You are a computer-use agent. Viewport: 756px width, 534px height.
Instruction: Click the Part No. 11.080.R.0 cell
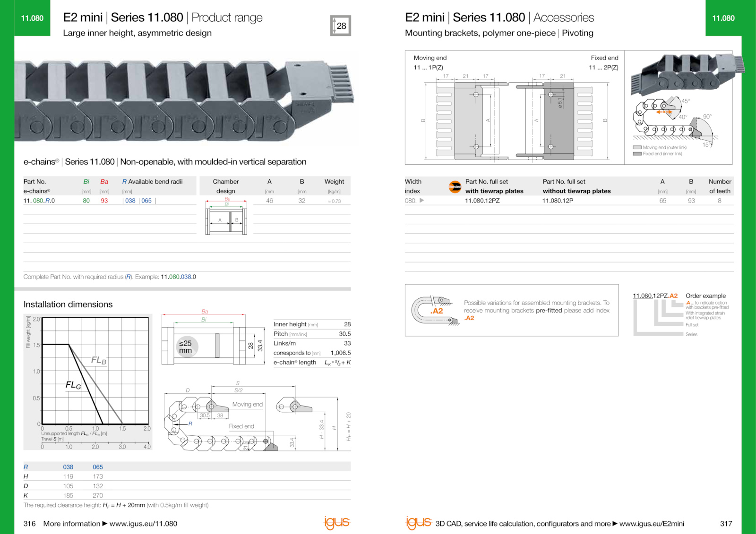(x=39, y=201)
